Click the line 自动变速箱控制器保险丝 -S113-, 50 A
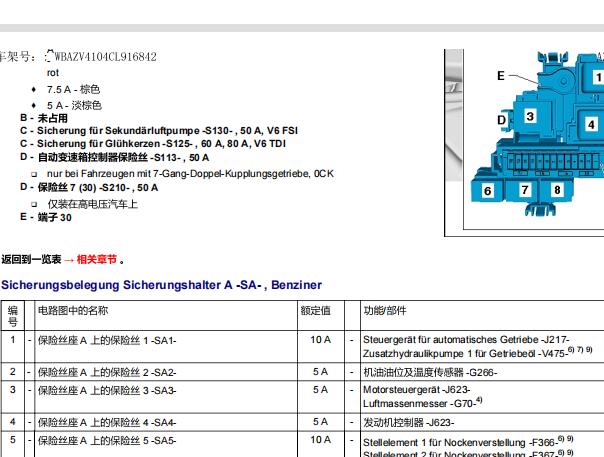This screenshot has height=457, width=604. tap(115, 157)
